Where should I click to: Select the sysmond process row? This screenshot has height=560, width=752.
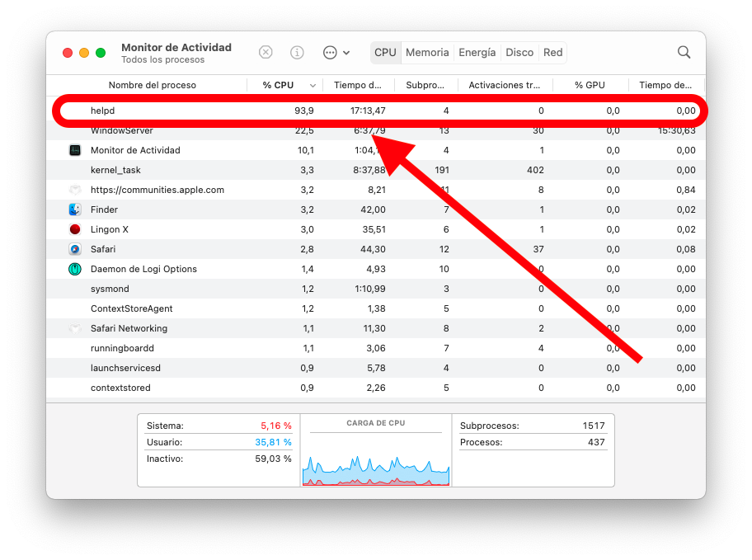pos(376,289)
